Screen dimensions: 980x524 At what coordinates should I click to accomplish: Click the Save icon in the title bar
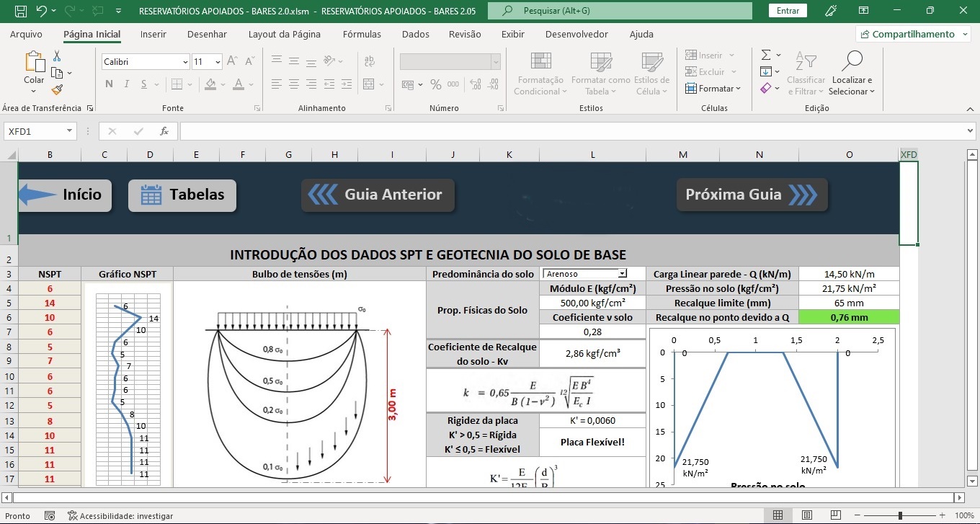point(20,11)
